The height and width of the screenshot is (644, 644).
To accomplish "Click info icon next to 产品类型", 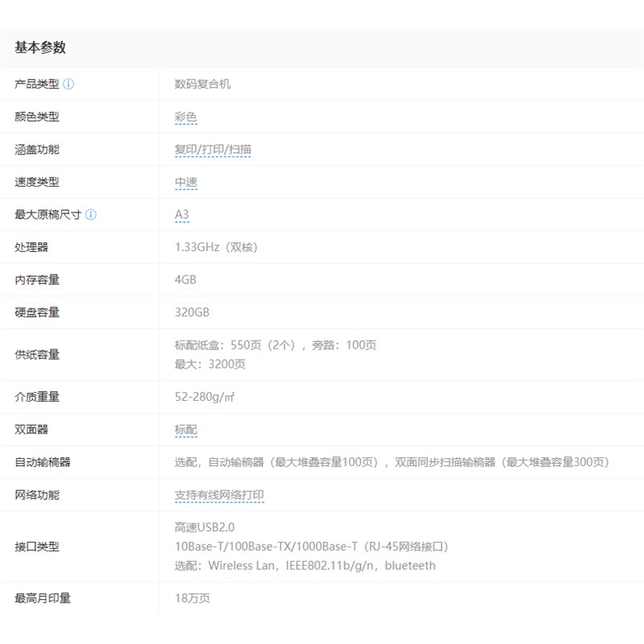I will [x=68, y=85].
